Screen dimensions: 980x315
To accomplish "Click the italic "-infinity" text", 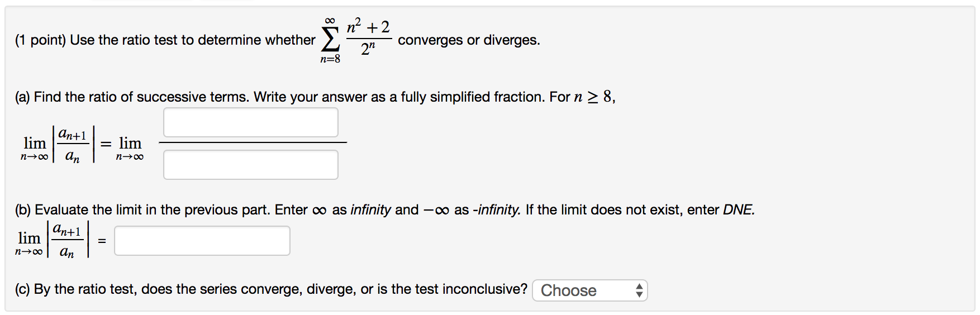I will [x=496, y=210].
